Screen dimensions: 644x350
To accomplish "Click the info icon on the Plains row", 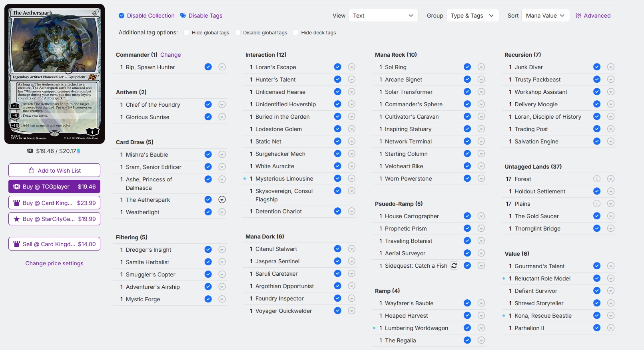I will point(597,204).
